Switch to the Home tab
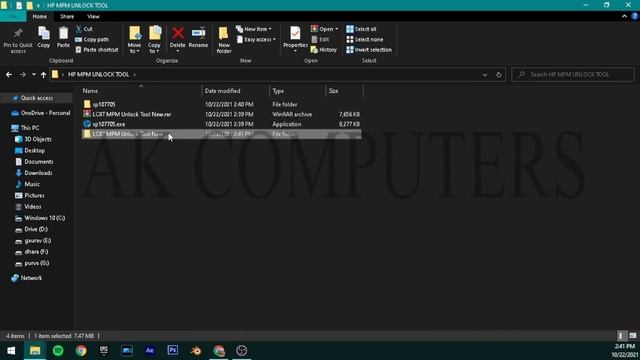The height and width of the screenshot is (360, 640). [40, 16]
